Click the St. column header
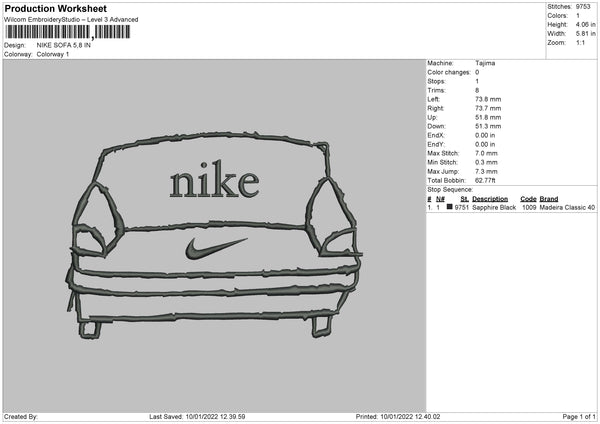The height and width of the screenshot is (424, 600). (x=464, y=199)
